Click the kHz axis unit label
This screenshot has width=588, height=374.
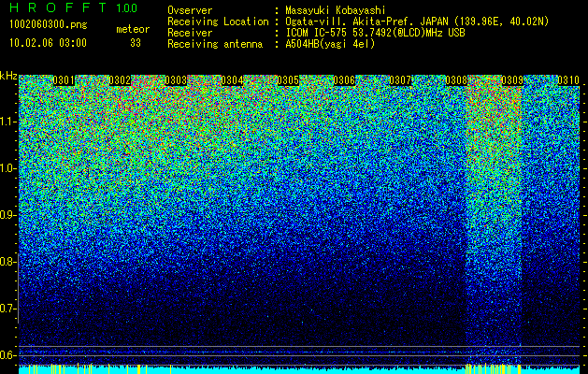8,76
